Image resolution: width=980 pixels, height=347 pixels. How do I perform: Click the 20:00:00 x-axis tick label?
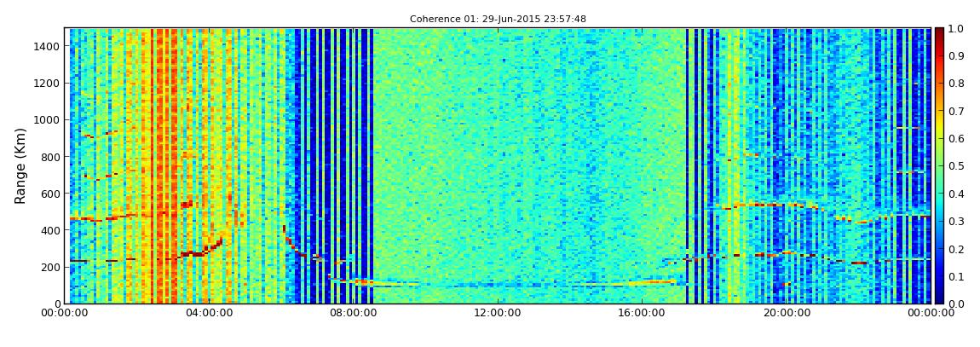coord(787,313)
